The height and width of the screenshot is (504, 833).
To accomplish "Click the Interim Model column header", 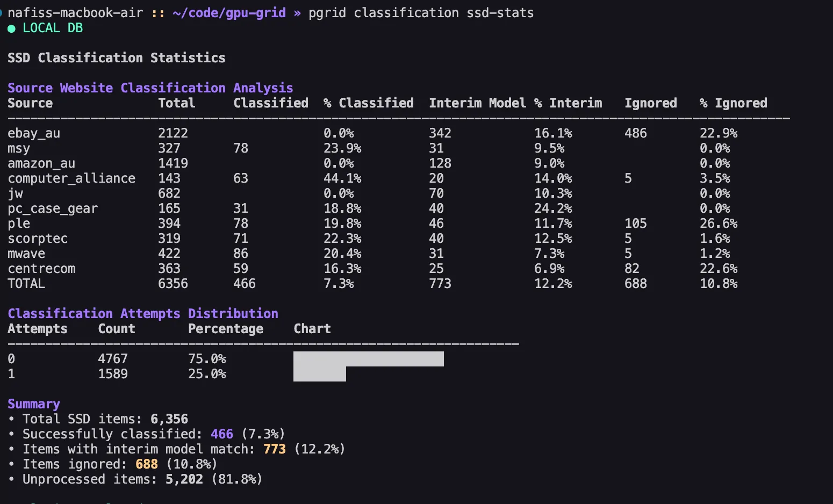I will coord(477,103).
